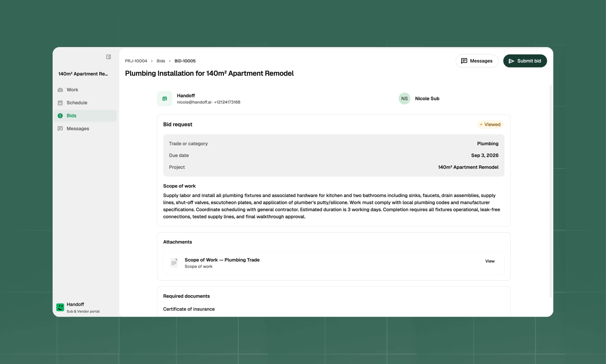Image resolution: width=606 pixels, height=364 pixels.
Task: Click the Sep 3, 2026 due date value
Action: coord(485,156)
